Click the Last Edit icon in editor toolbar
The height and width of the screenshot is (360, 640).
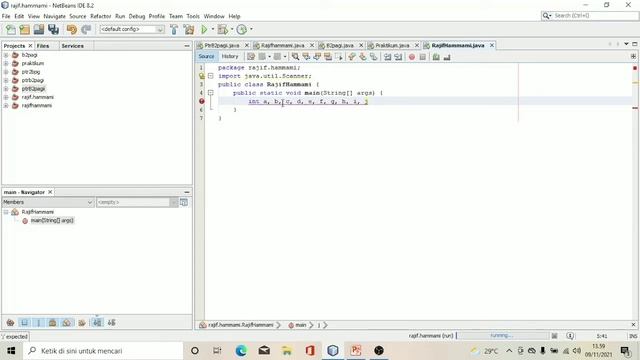point(251,57)
